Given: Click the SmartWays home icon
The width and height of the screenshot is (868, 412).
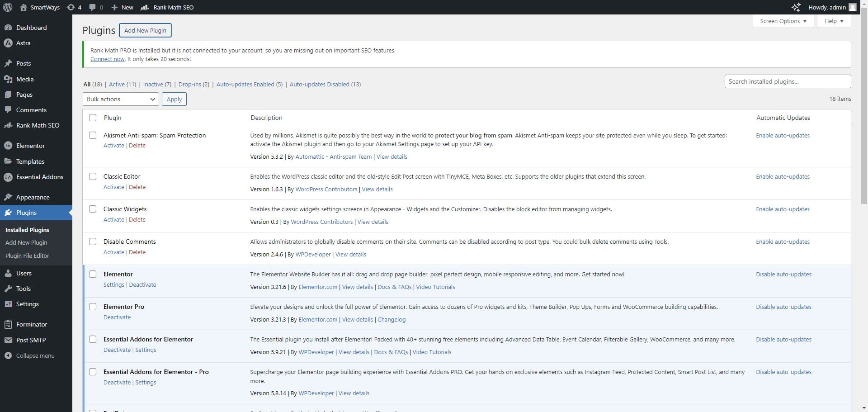Looking at the screenshot, I should click(23, 7).
